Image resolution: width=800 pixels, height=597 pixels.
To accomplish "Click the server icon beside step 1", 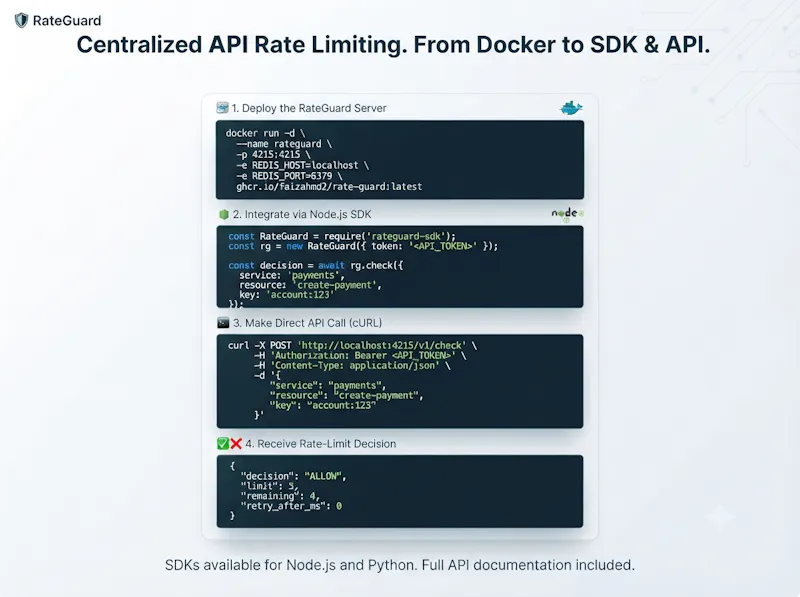I will click(x=222, y=108).
